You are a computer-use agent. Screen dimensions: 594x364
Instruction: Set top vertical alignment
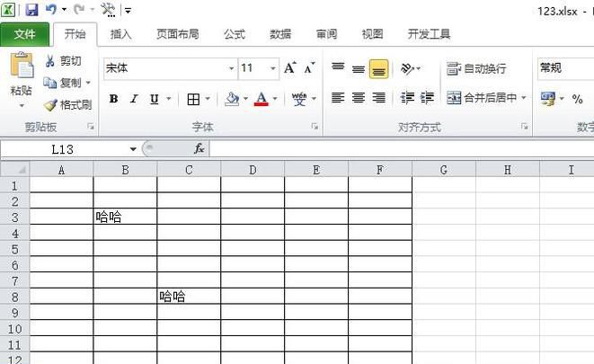[338, 68]
